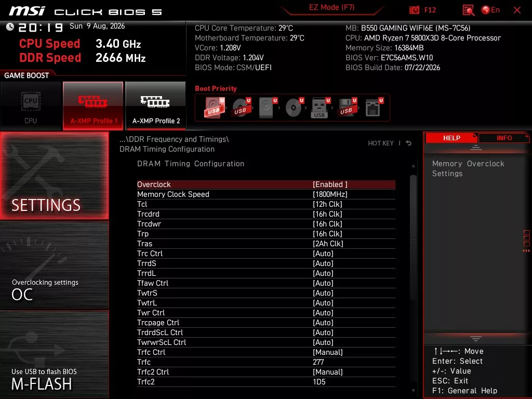Click the DDR Frequency and Timings breadcrumb
Screen dimensions: 532x399
click(x=174, y=139)
